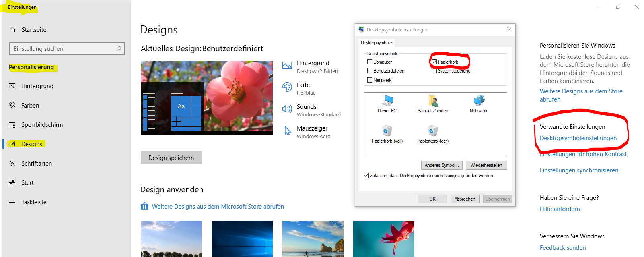Open Sperrbildschirm settings page
This screenshot has height=257, width=644.
(42, 125)
